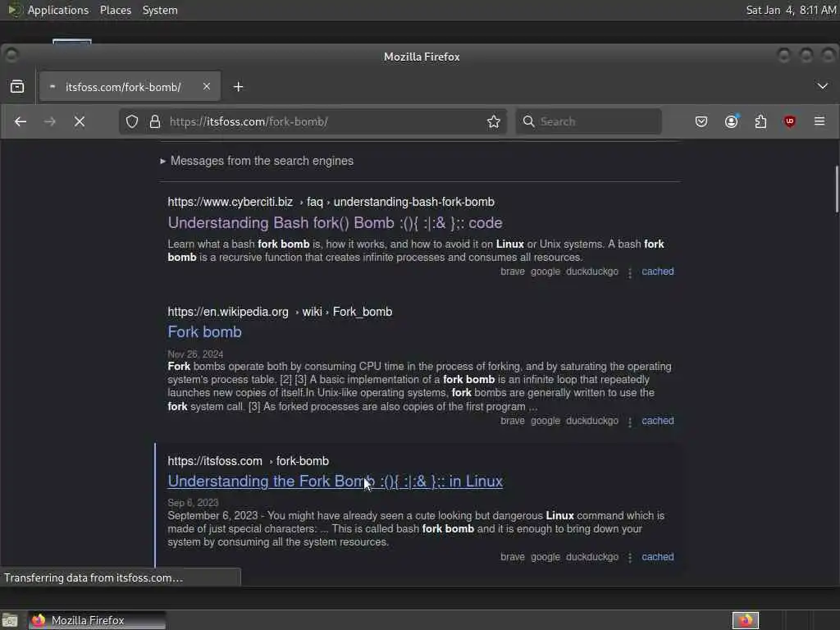Image resolution: width=840 pixels, height=630 pixels.
Task: Open the Wikipedia Fork bomb result
Action: 204,332
